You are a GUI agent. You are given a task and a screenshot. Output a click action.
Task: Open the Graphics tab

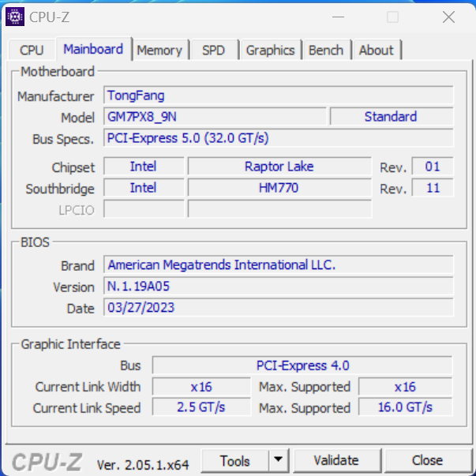pos(270,50)
